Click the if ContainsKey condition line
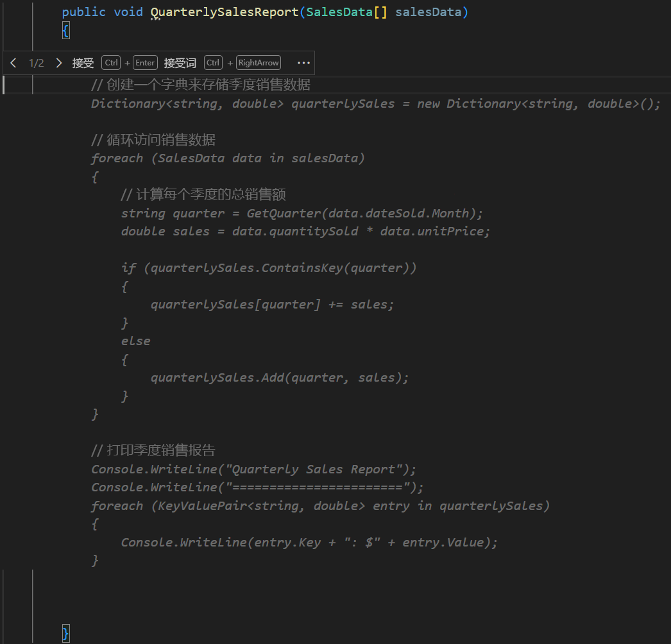This screenshot has height=644, width=671. (x=268, y=268)
